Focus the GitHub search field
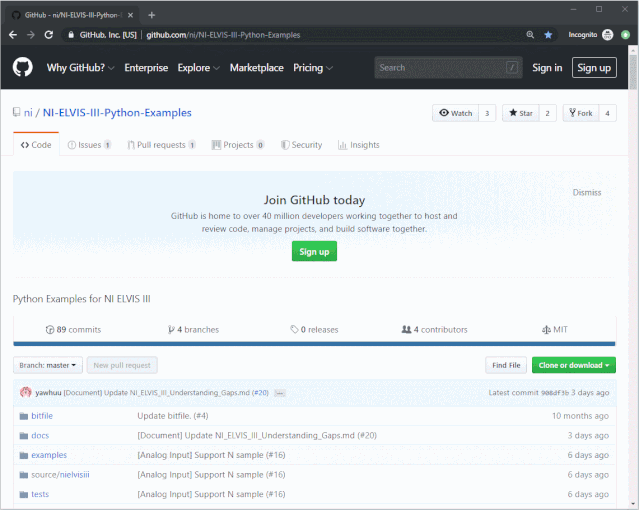 pyautogui.click(x=440, y=68)
